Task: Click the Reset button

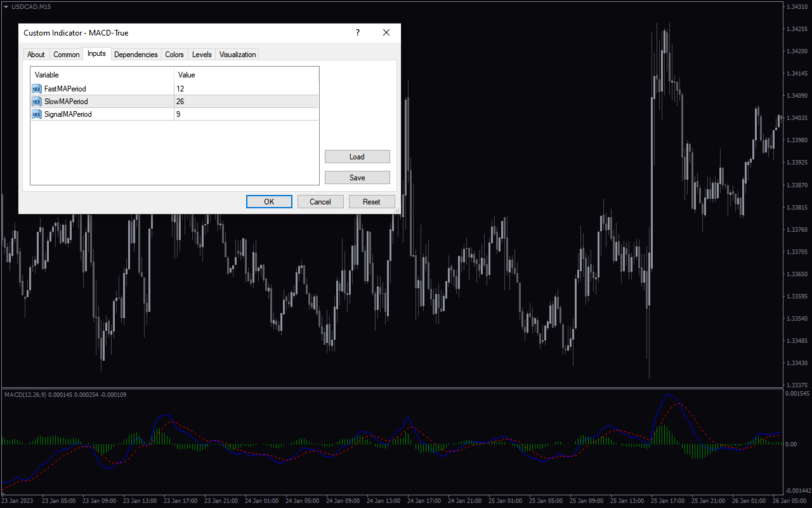Action: (372, 202)
